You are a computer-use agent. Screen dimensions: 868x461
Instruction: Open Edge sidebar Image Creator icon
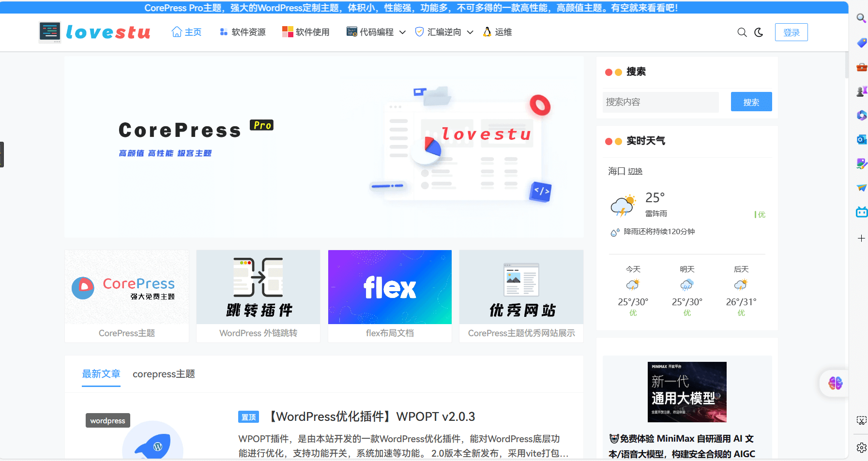[x=861, y=164]
